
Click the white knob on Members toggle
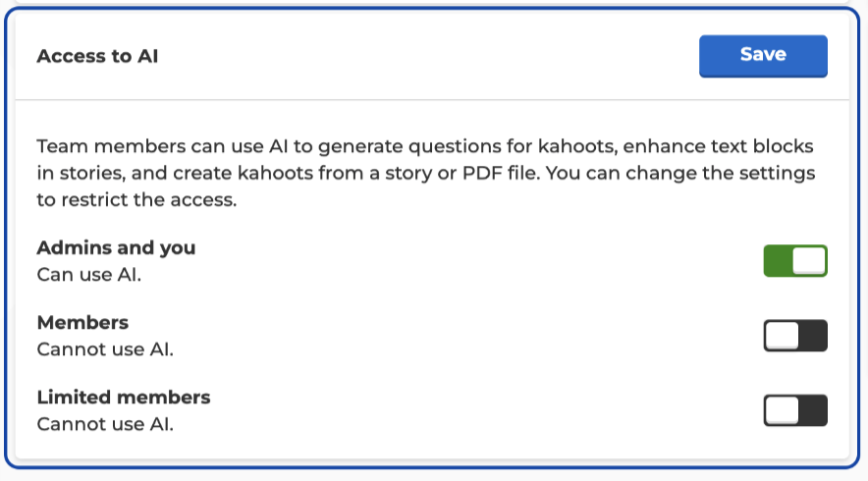tap(782, 336)
